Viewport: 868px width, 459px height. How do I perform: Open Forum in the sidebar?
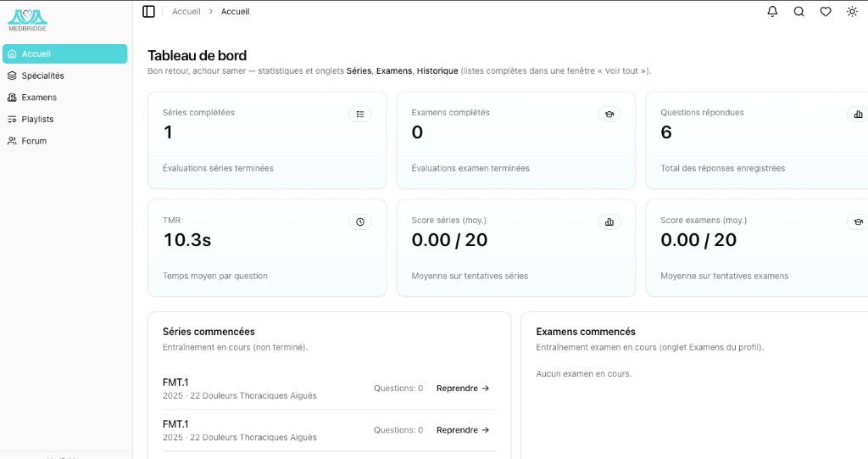point(64,141)
